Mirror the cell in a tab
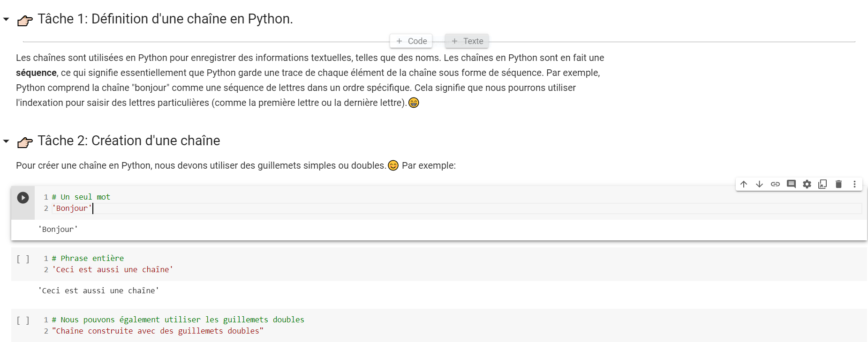 coord(823,184)
